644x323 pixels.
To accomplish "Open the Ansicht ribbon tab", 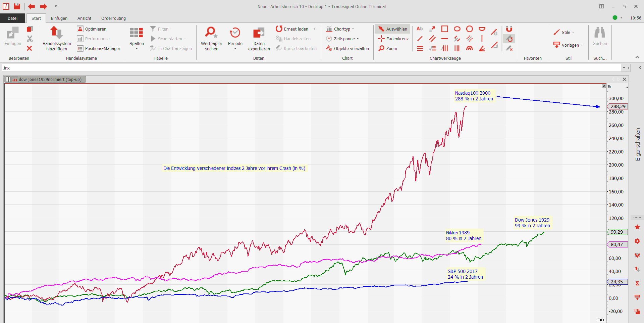I will 84,18.
